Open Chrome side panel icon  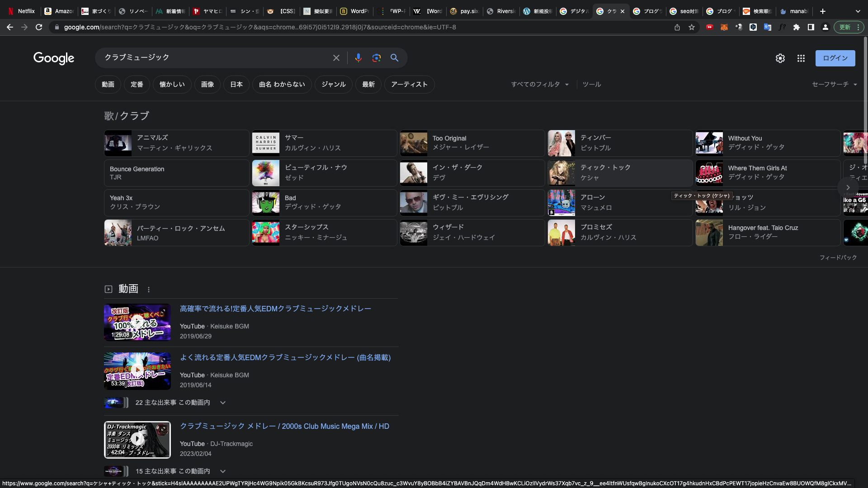click(x=811, y=27)
